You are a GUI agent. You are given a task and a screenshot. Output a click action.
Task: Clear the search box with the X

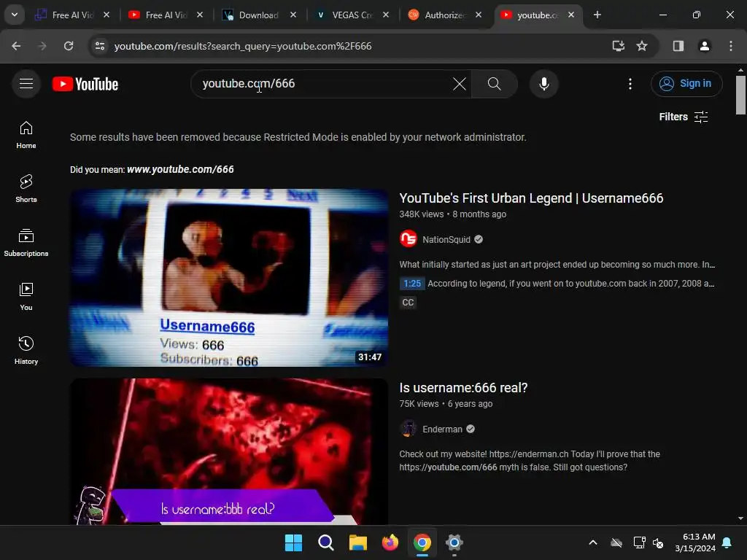pos(460,84)
